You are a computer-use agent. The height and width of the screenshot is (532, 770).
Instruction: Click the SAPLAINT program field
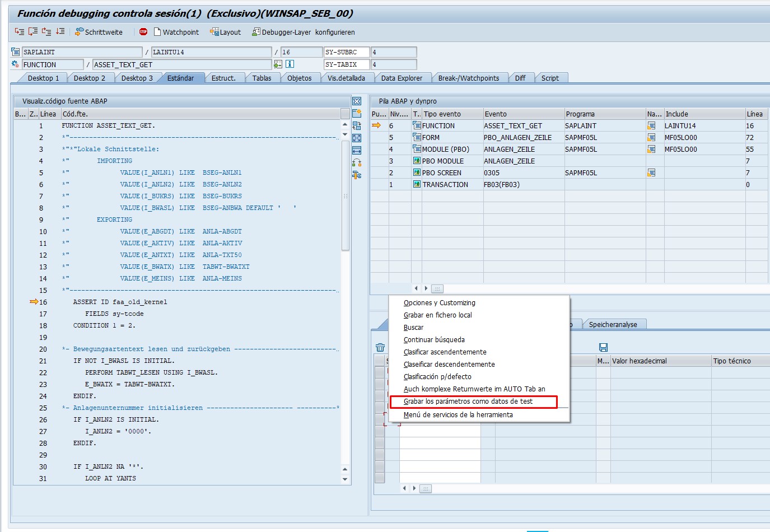82,52
